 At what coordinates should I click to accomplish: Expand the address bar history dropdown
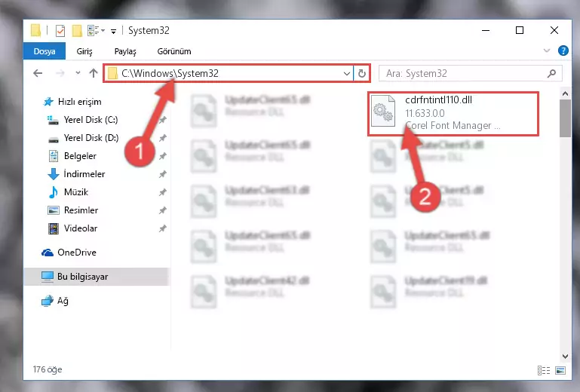[347, 74]
